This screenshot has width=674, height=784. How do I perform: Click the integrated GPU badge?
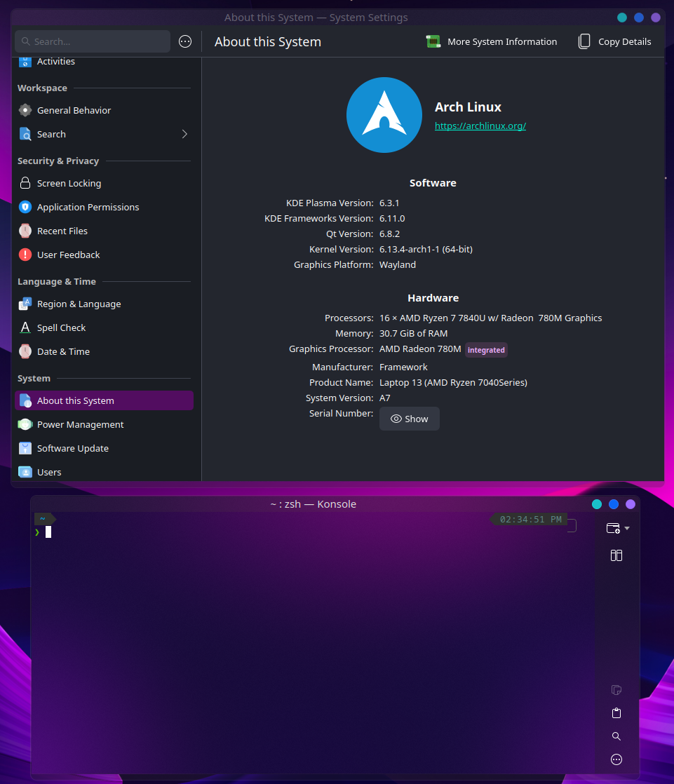click(x=486, y=350)
